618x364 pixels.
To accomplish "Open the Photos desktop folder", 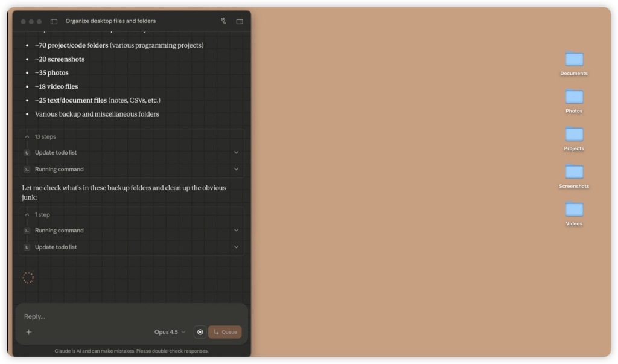I will [574, 97].
